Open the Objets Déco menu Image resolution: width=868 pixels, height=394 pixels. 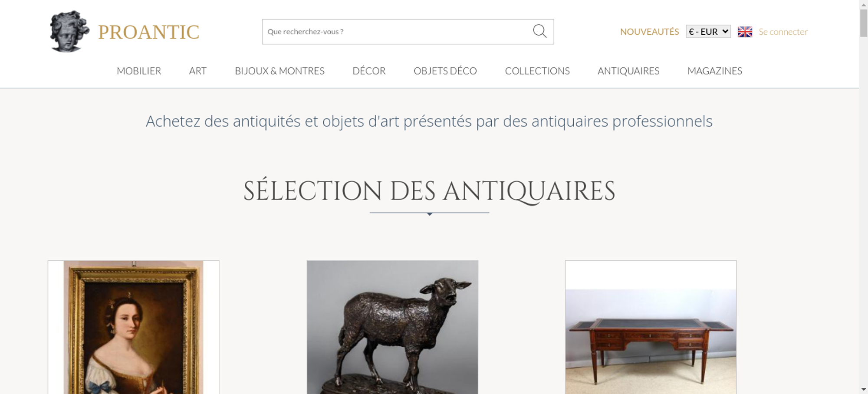(x=445, y=71)
